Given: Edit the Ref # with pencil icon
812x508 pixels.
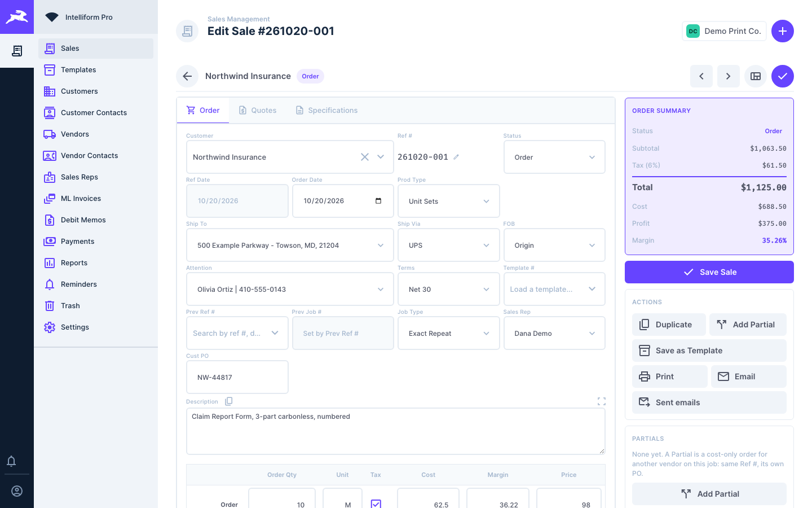Looking at the screenshot, I should pos(456,157).
